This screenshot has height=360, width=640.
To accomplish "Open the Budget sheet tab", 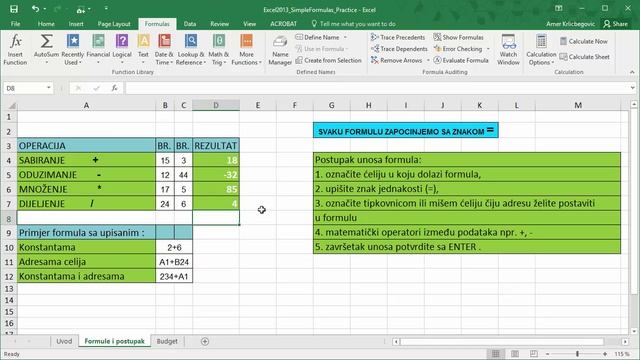I will [167, 341].
